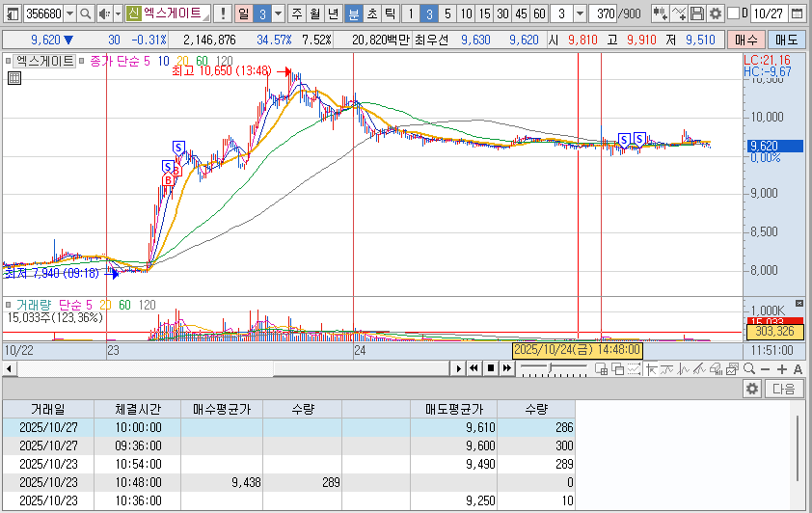The image size is (812, 513).
Task: Open trade list settings gear icon
Action: click(x=752, y=388)
